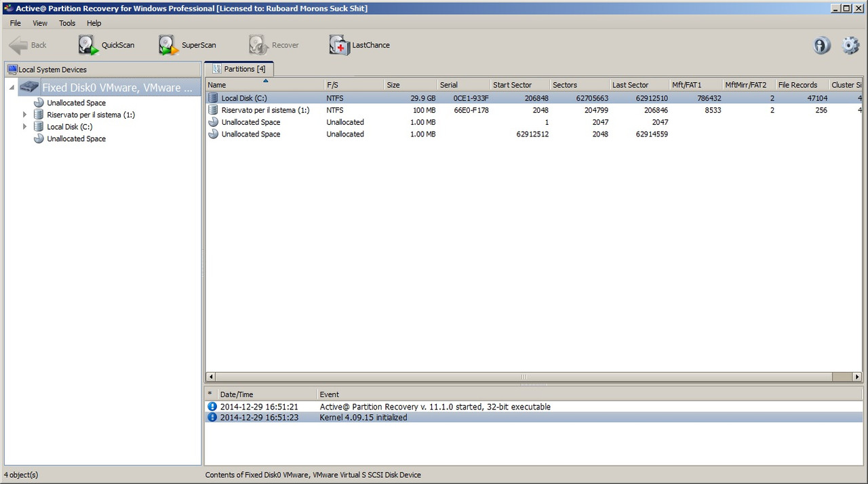The height and width of the screenshot is (484, 868).
Task: Select the Riservato per il sistema (1:) row label
Action: point(265,110)
